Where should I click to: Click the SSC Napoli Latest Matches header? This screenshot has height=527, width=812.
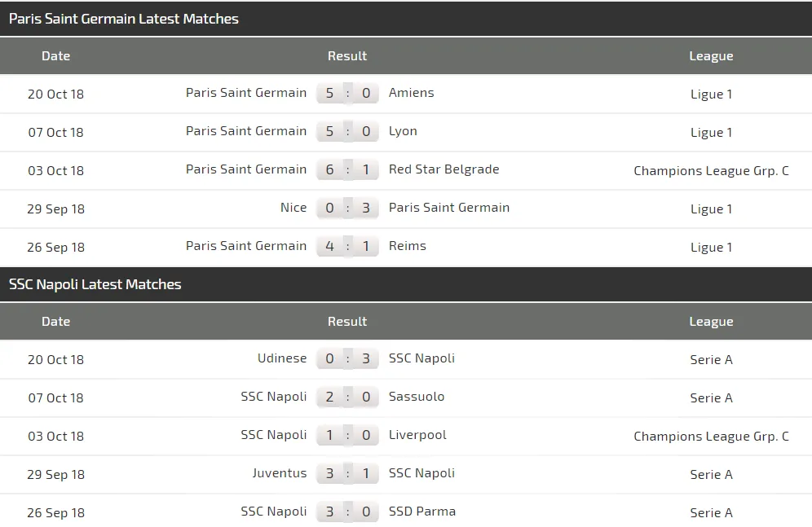95,284
